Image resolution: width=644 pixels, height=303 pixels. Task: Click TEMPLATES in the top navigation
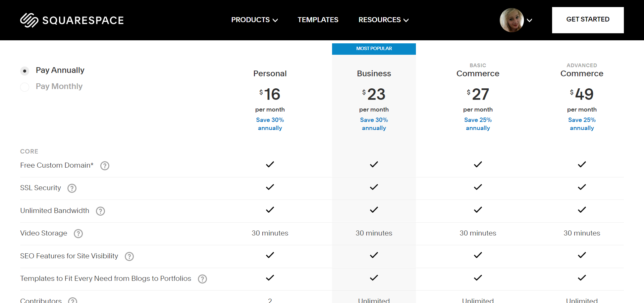click(318, 20)
